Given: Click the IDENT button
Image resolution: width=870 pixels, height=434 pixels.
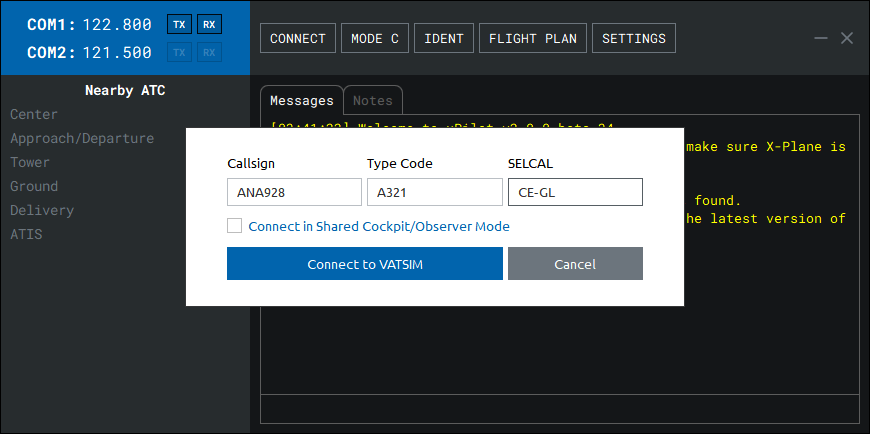Looking at the screenshot, I should pyautogui.click(x=444, y=38).
